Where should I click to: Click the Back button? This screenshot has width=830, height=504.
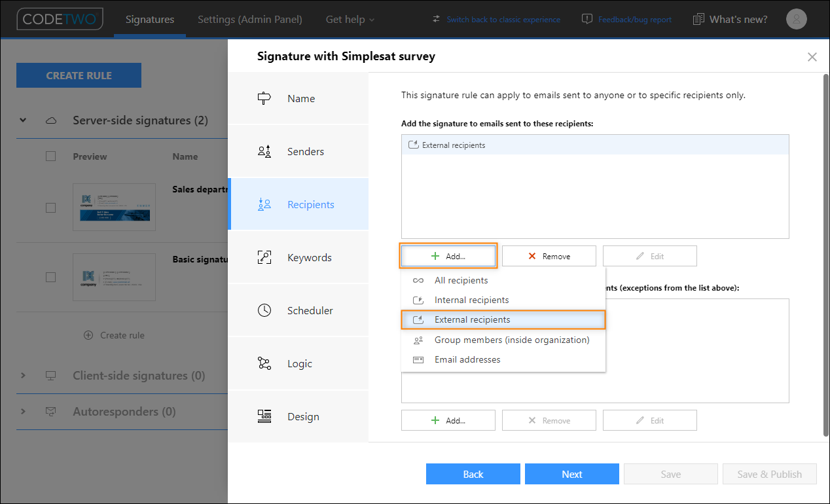(x=473, y=475)
